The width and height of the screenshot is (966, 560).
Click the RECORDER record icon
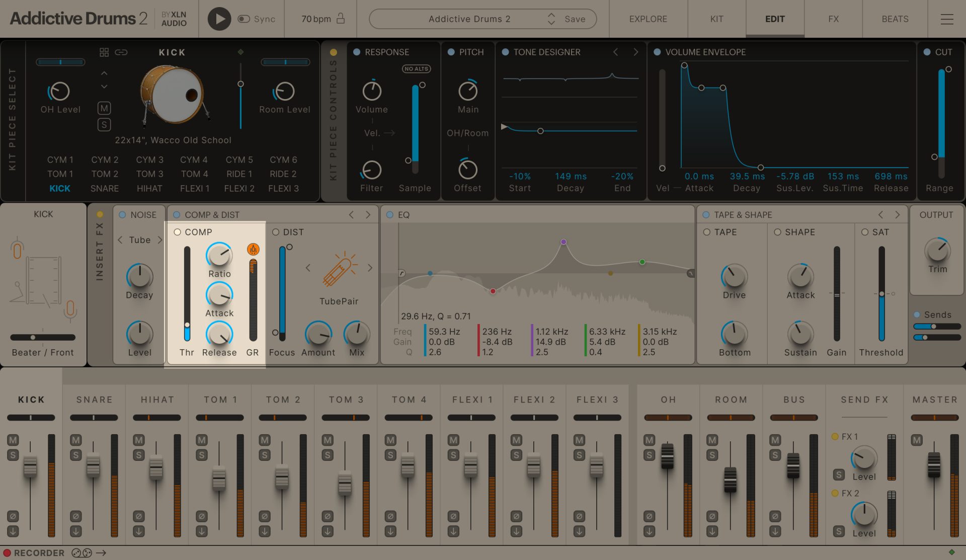(7, 553)
